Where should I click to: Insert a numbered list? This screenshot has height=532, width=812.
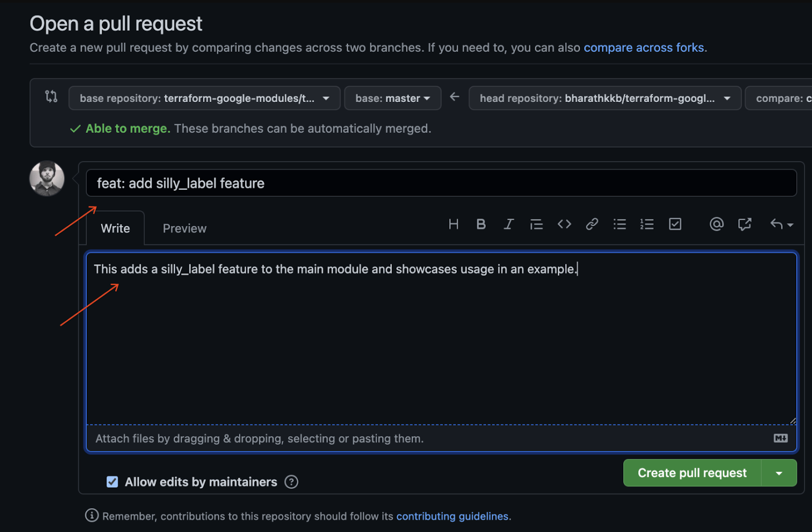pyautogui.click(x=647, y=224)
